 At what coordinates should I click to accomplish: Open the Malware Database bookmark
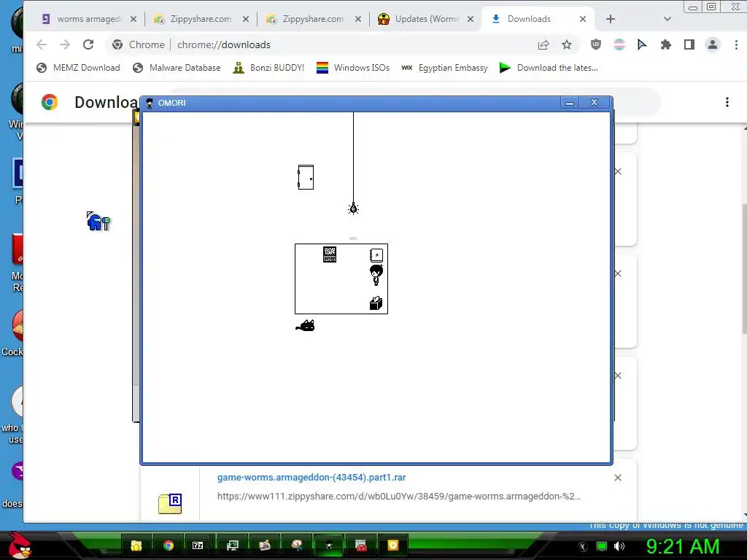(177, 68)
